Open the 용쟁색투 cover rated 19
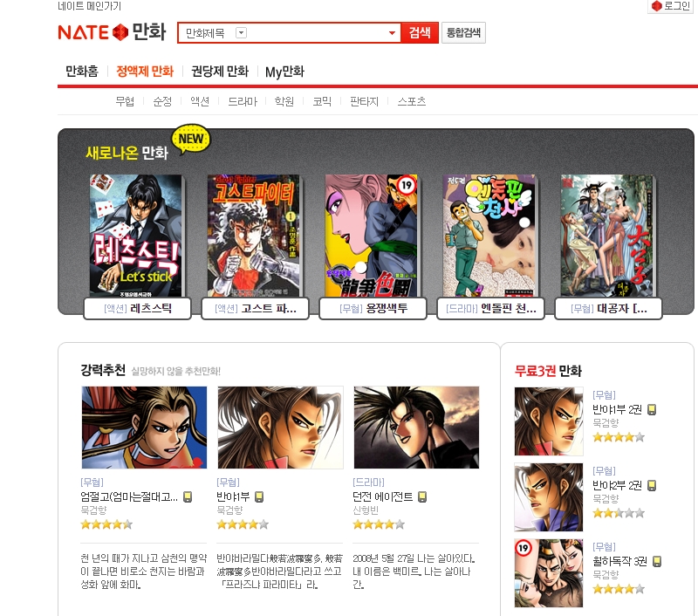Viewport: 698px width, 616px height. tap(372, 236)
